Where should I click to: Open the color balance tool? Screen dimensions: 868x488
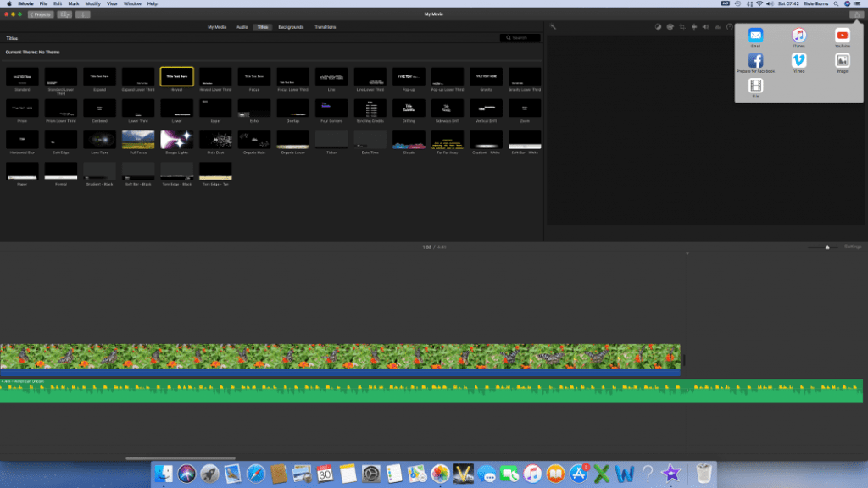[x=658, y=26]
